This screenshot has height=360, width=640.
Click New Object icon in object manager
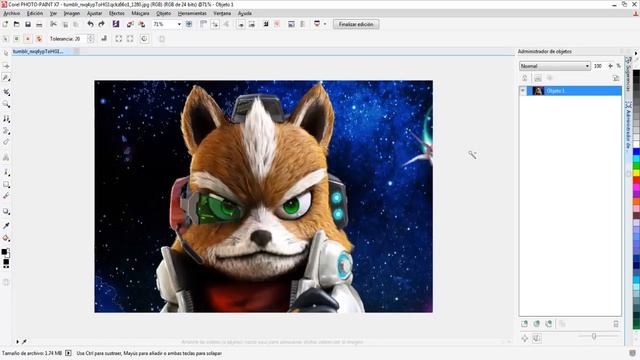[x=524, y=324]
